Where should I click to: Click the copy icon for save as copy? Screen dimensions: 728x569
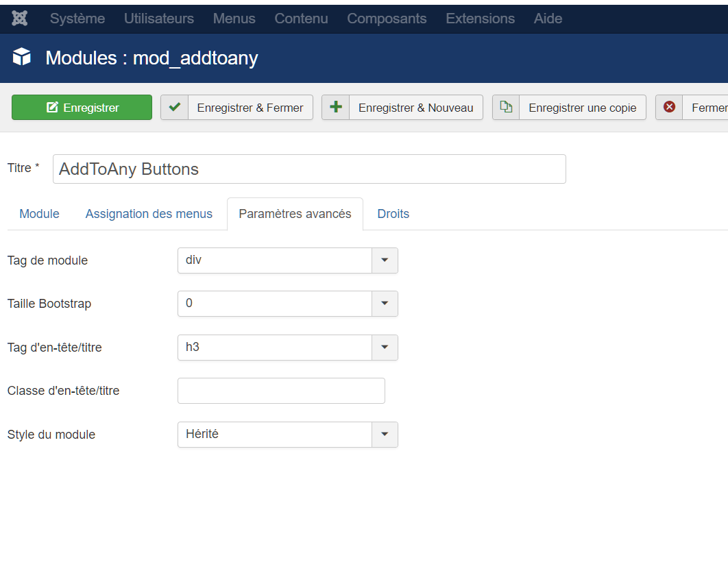[x=506, y=108]
